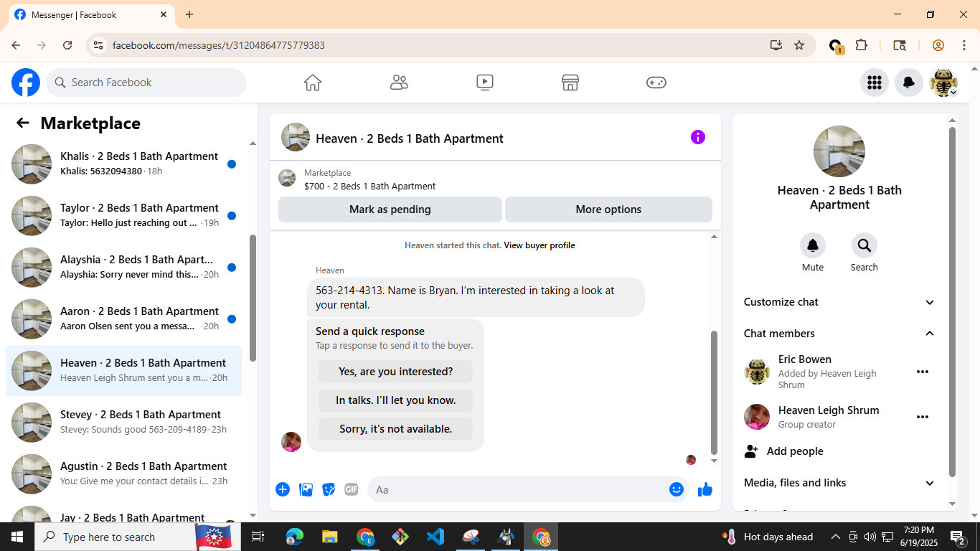Click the 'Hot days ahead' weather widget

[768, 537]
